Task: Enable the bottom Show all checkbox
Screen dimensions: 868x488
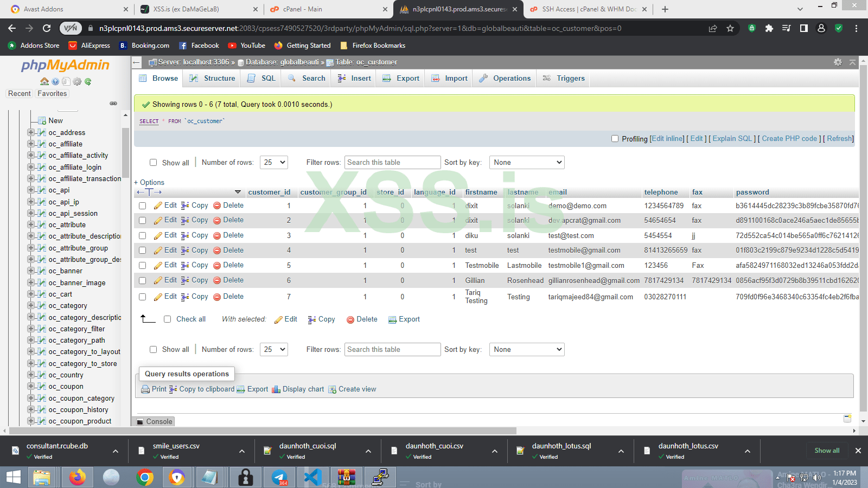Action: pos(153,350)
